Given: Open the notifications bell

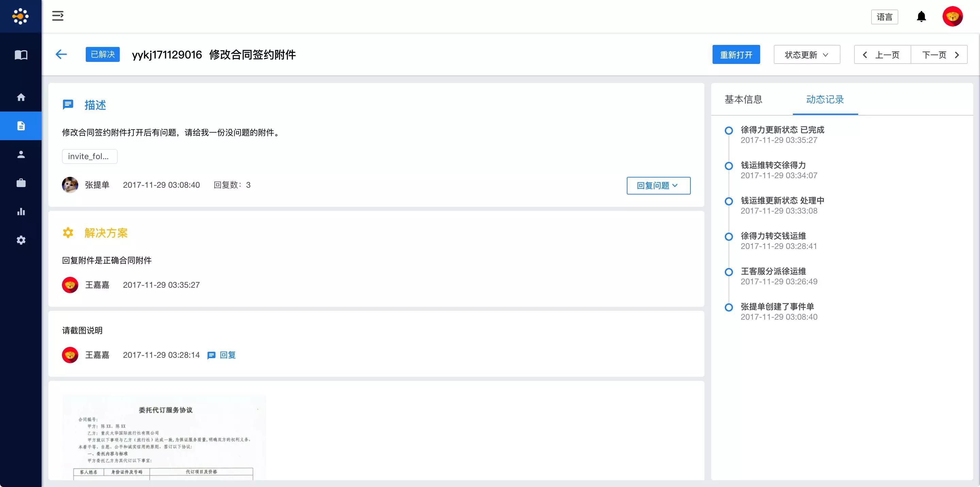Looking at the screenshot, I should point(921,17).
